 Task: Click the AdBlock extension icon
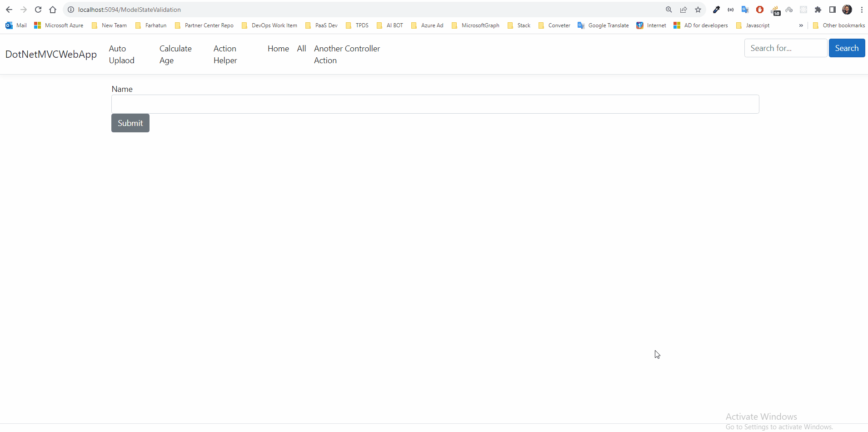coord(760,10)
